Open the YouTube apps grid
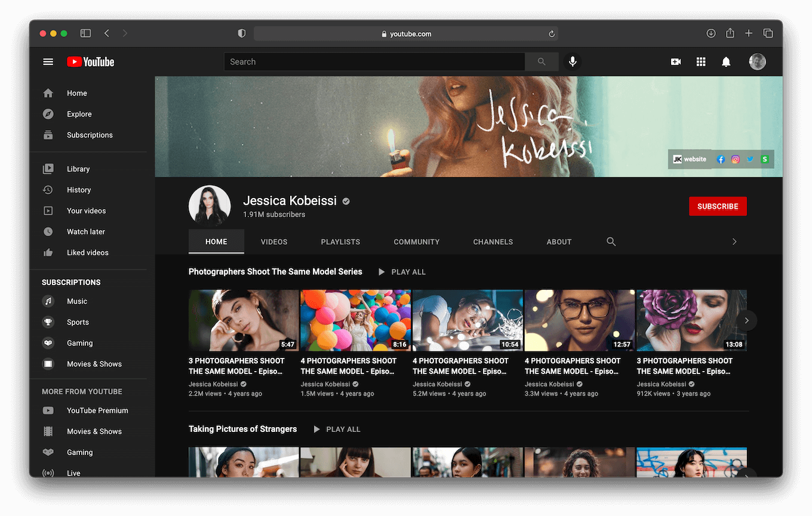 coord(701,62)
